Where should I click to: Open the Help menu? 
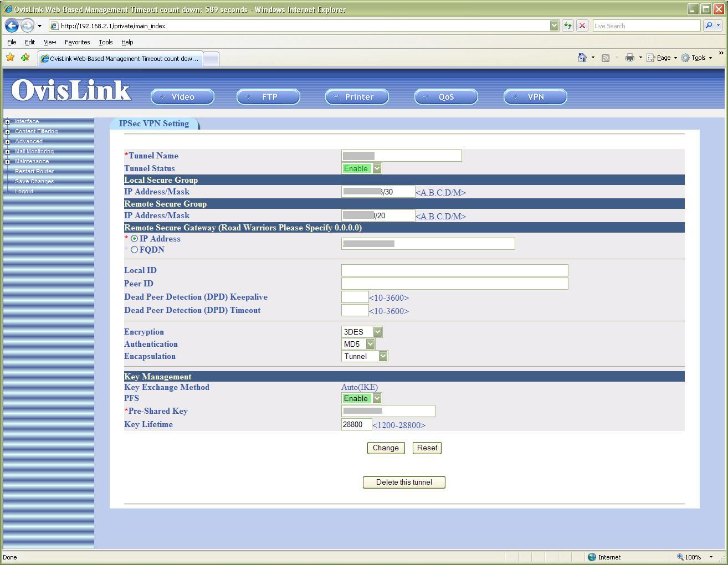127,42
